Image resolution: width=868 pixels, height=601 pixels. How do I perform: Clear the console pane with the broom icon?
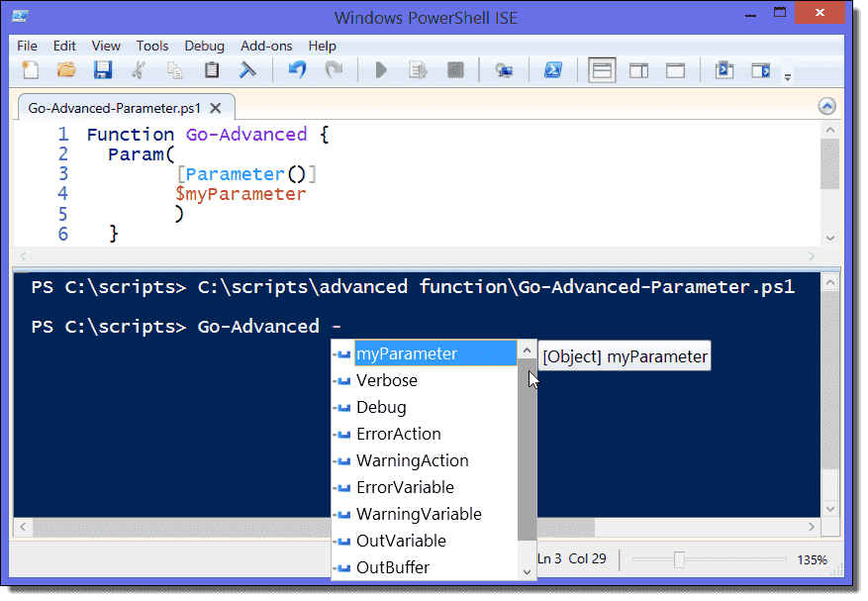(x=247, y=69)
